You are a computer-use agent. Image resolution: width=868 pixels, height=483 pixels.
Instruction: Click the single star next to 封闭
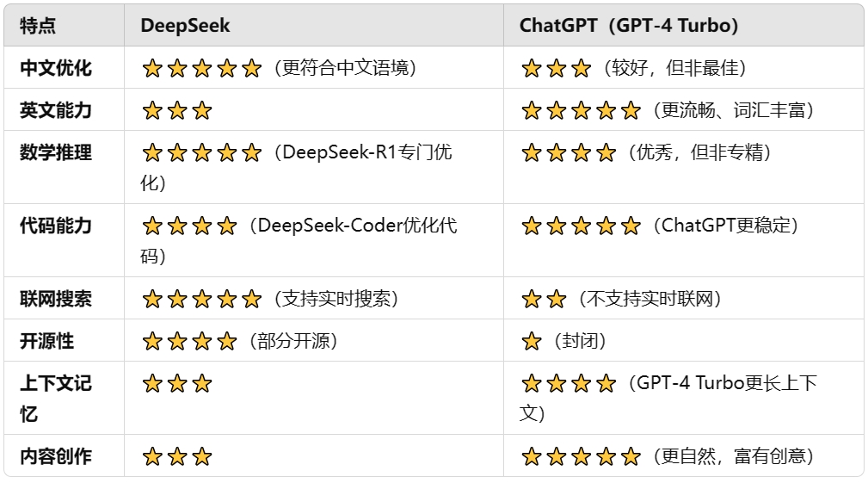tap(532, 341)
